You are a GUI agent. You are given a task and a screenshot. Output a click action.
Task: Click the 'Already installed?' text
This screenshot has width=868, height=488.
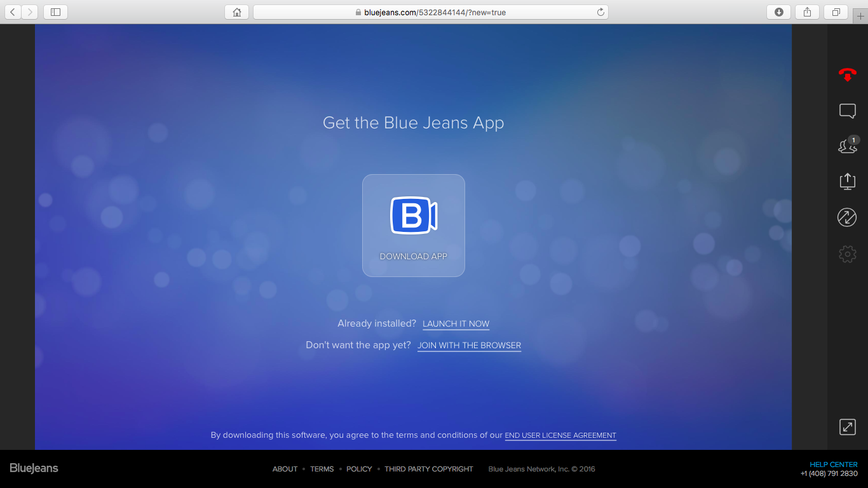click(x=377, y=323)
